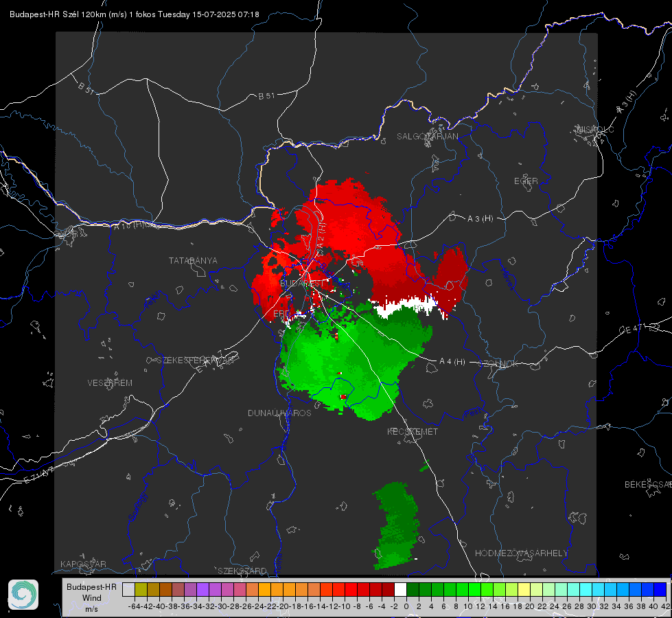Click the 'A 3 (H)' label near Eger

point(480,218)
